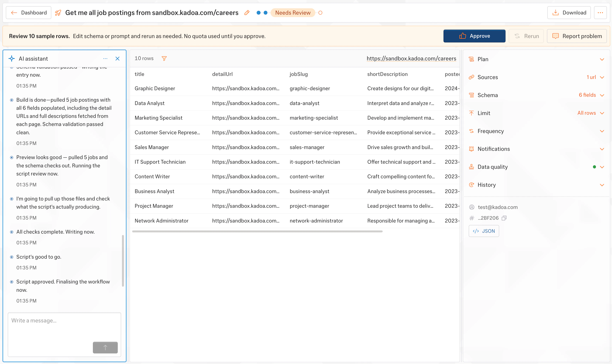Click the Schema section icon
Screen dimensions: 612x364
click(471, 95)
